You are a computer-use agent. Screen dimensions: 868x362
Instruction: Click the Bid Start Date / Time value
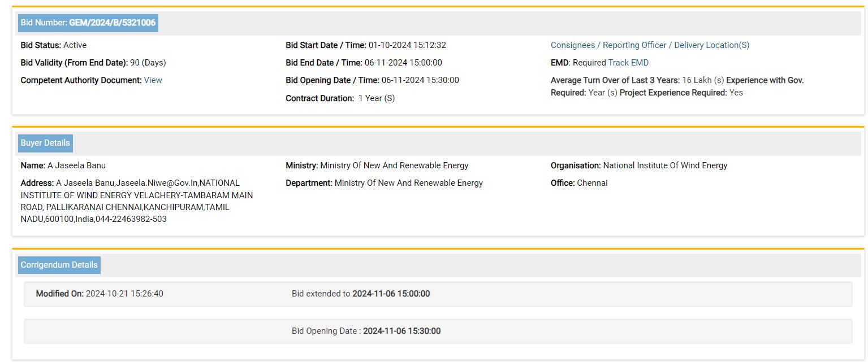[407, 45]
